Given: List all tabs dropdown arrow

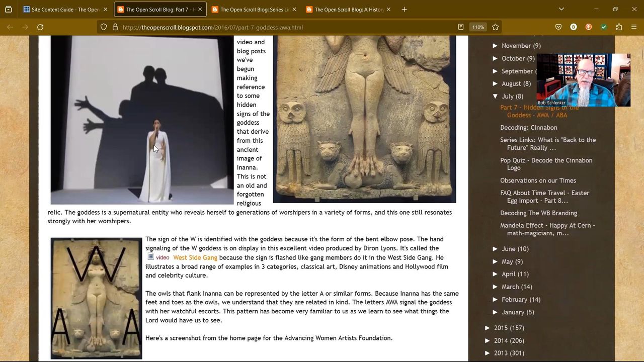Looking at the screenshot, I should [561, 9].
